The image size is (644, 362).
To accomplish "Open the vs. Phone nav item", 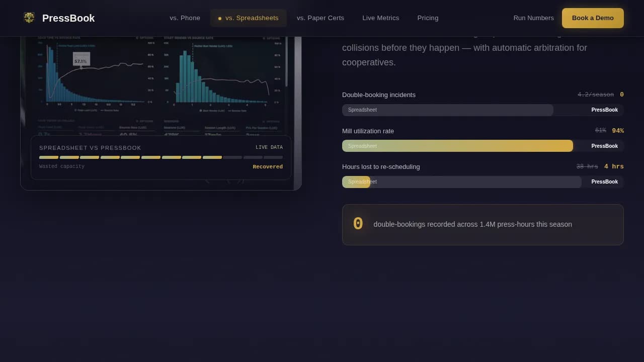I will point(185,18).
